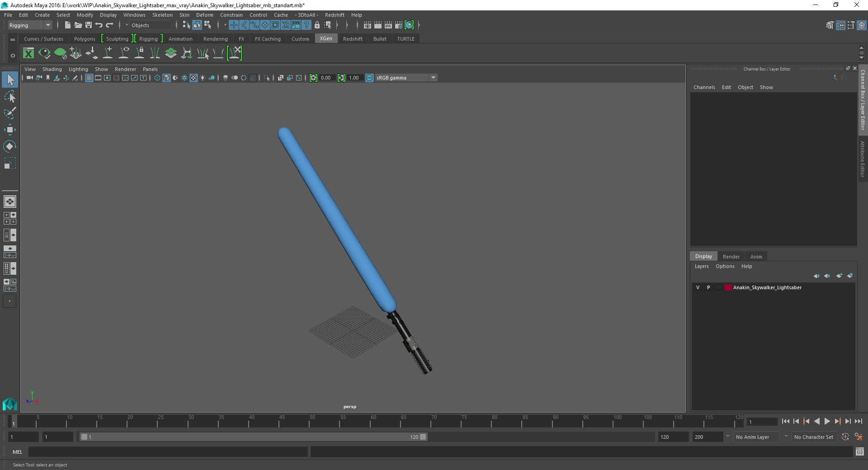Open the sRGB gamma color space dropdown
The height and width of the screenshot is (470, 868).
pyautogui.click(x=406, y=78)
